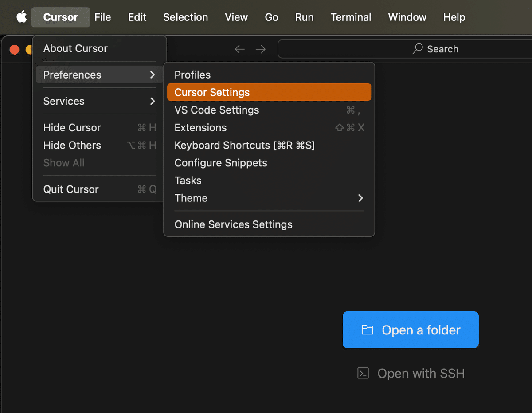532x413 pixels.
Task: Open the Edit menu
Action: tap(137, 17)
